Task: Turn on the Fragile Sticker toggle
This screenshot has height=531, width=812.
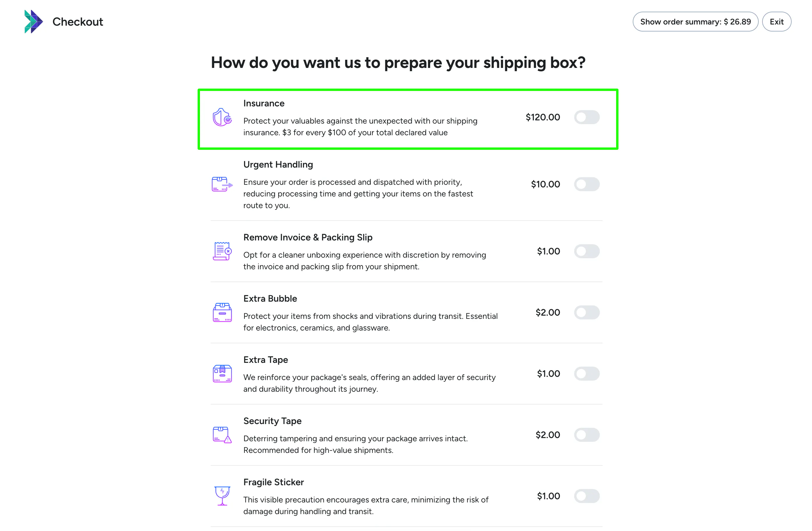Action: [586, 496]
